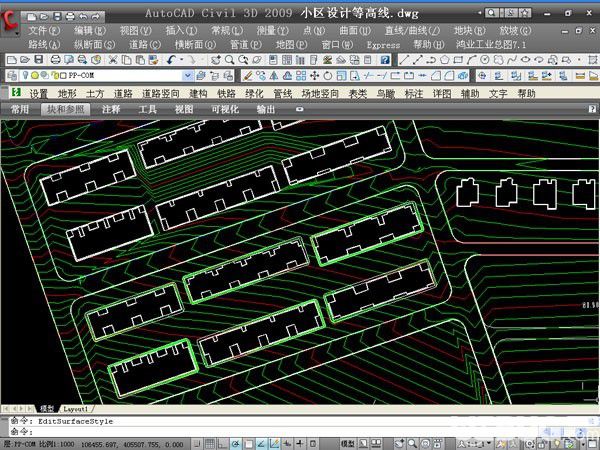Viewport: 600px width, 450px height.
Task: Open the Express menu
Action: pos(383,45)
